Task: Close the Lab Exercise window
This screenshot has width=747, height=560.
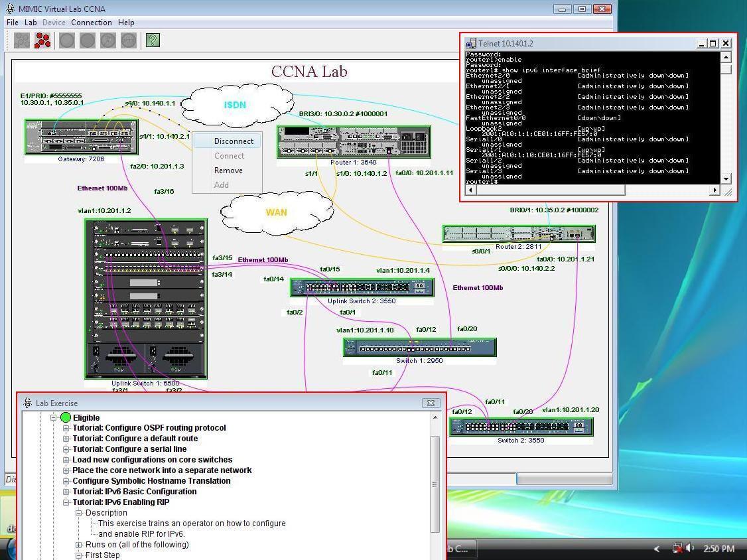Action: coord(431,403)
